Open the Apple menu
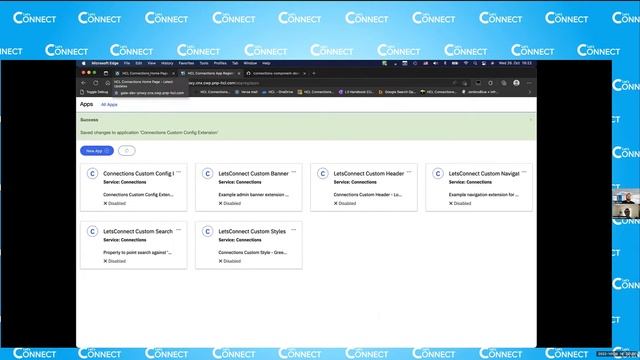 click(84, 63)
